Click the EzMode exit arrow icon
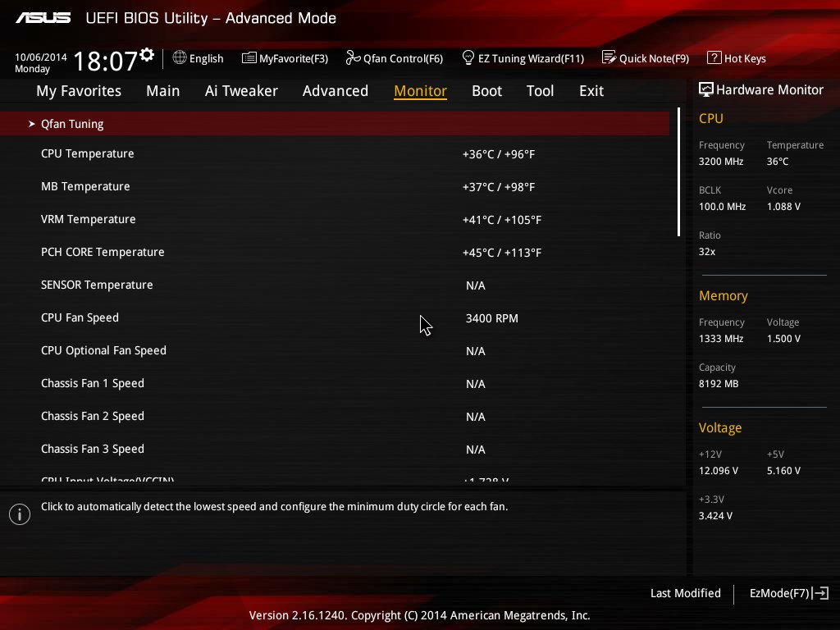Viewport: 840px width, 630px height. (x=820, y=593)
